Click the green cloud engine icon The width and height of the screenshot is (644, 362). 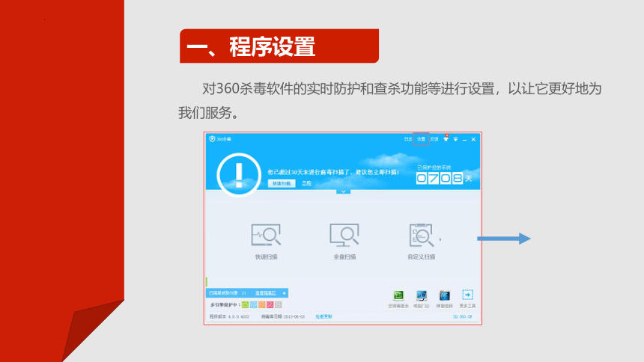click(x=245, y=304)
